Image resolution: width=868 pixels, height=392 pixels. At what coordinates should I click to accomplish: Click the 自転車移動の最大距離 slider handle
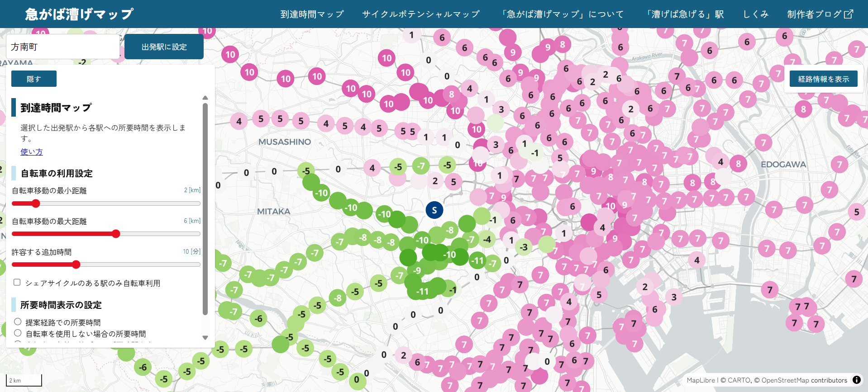click(116, 234)
